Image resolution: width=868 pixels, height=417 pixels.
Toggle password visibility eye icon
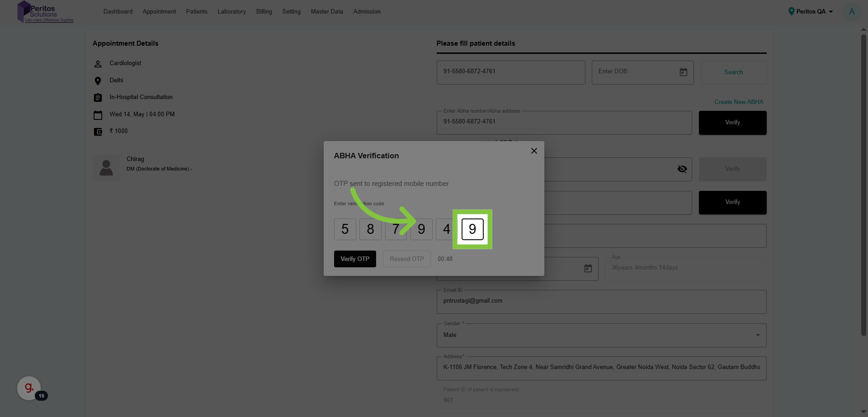click(x=682, y=169)
